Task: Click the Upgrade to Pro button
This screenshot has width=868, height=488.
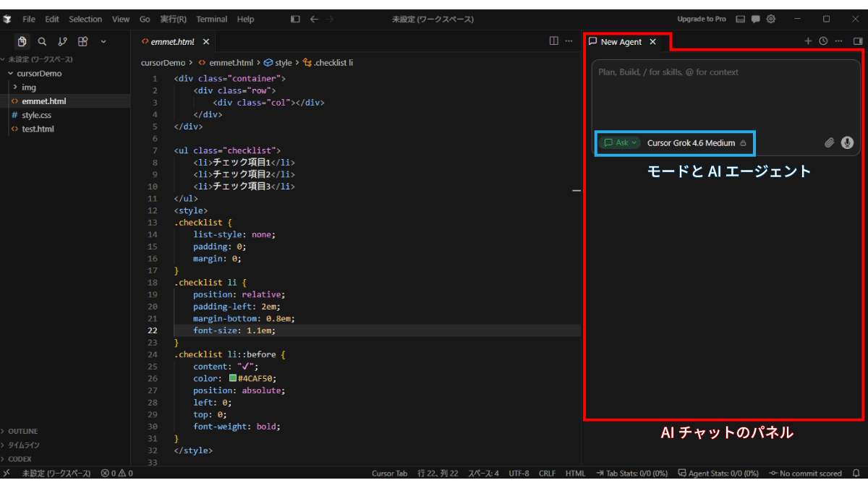Action: click(x=702, y=19)
